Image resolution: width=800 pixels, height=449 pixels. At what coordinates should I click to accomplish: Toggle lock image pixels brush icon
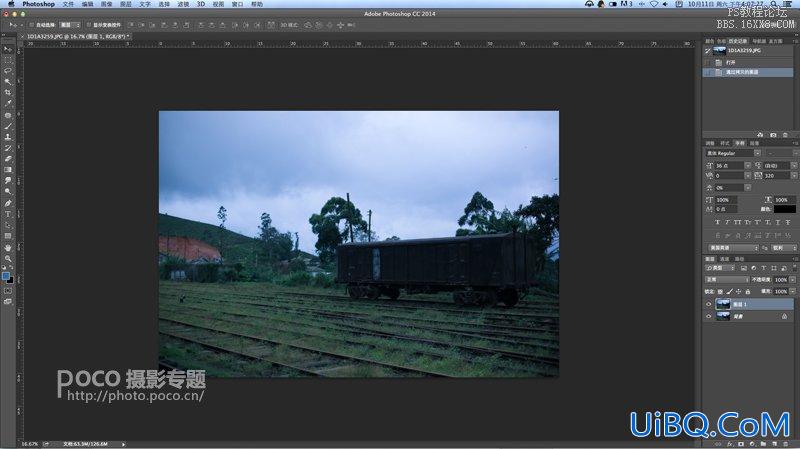[x=730, y=291]
